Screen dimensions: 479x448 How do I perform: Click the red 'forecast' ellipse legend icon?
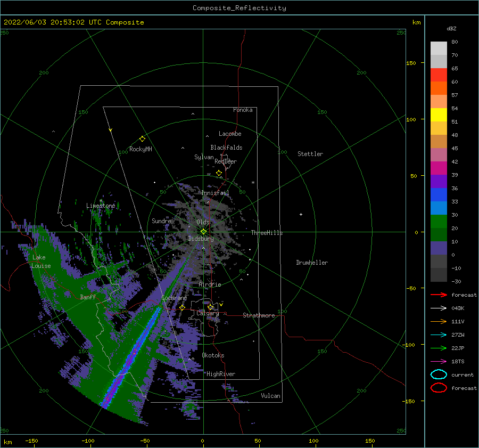tap(439, 388)
